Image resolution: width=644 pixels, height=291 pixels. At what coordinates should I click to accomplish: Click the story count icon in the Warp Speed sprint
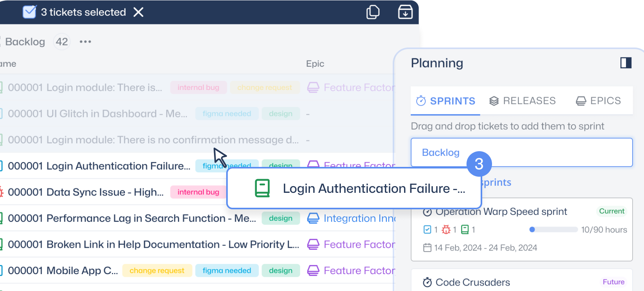(465, 229)
